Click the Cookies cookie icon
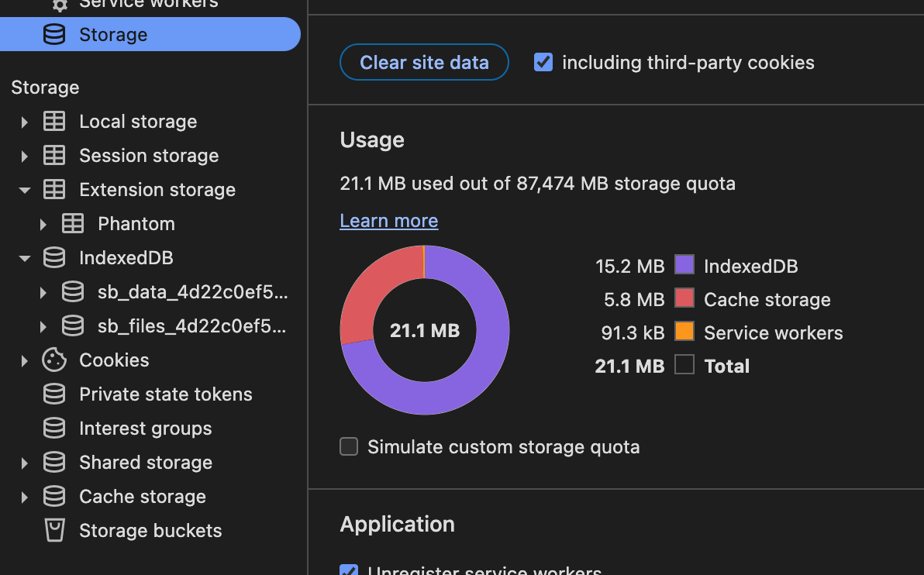Image resolution: width=924 pixels, height=575 pixels. 54,360
